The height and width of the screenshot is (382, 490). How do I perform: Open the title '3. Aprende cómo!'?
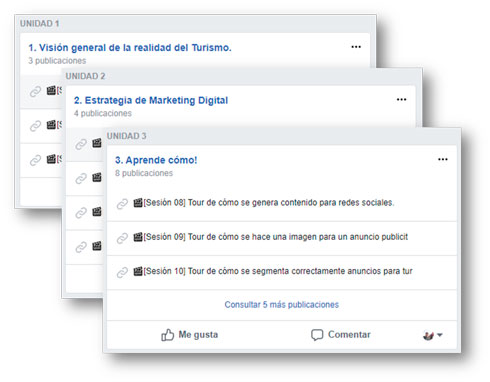(x=156, y=160)
